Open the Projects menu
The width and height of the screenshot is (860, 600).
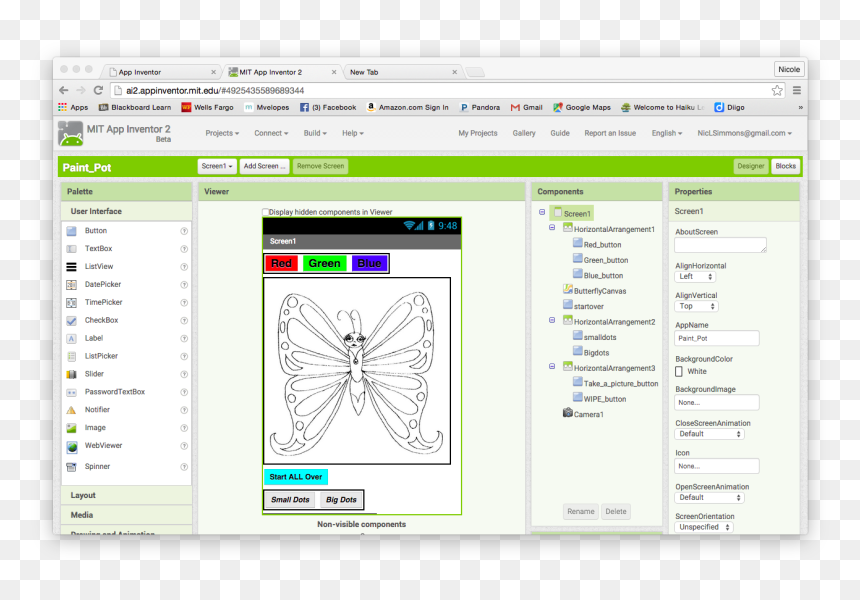222,133
